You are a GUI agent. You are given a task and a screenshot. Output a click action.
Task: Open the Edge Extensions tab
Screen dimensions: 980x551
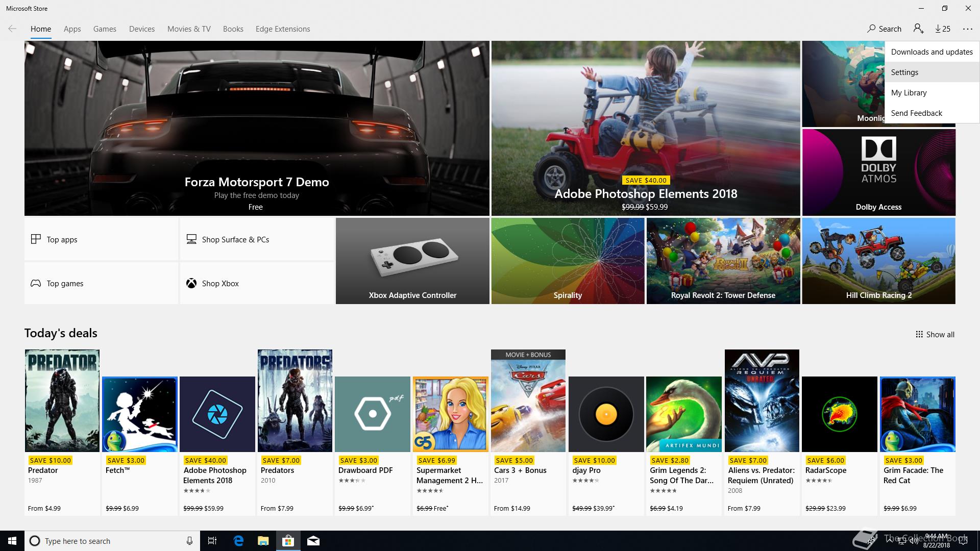tap(283, 29)
